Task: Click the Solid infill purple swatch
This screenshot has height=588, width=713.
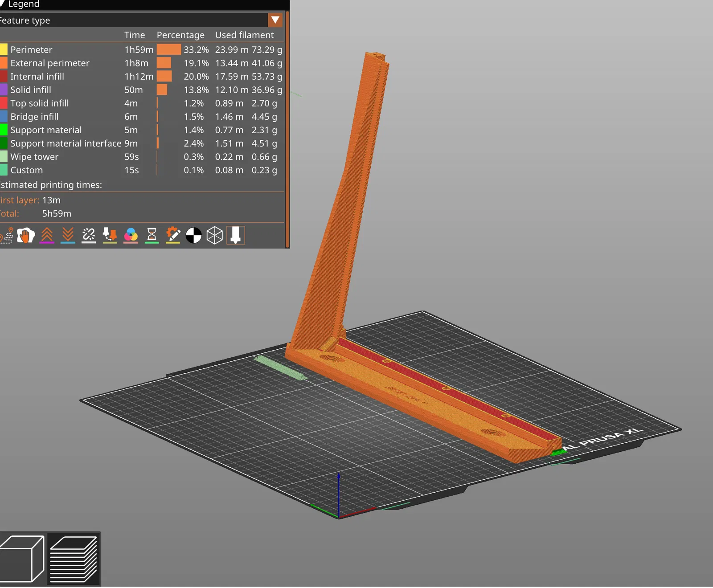Action: pyautogui.click(x=4, y=90)
